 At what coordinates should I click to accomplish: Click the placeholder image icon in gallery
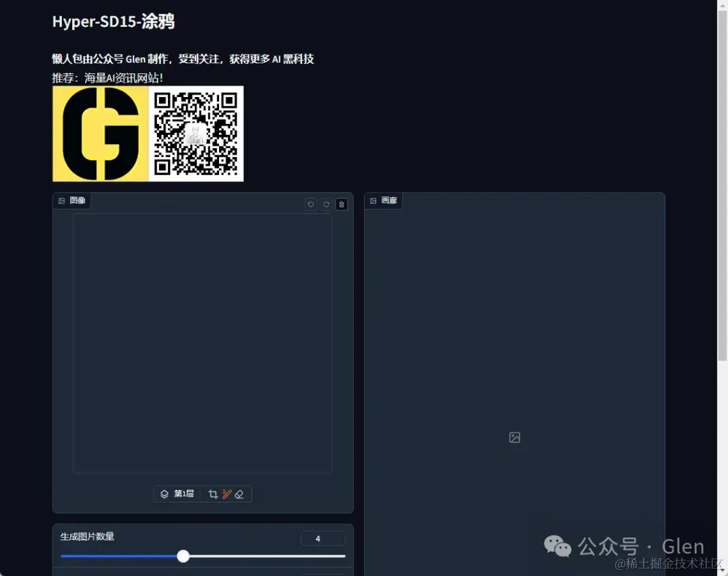click(x=514, y=438)
